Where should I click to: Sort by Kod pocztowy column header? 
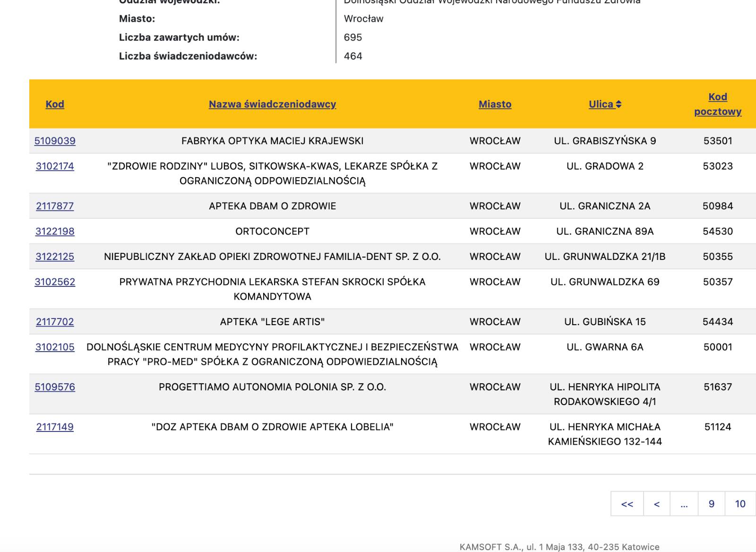717,104
